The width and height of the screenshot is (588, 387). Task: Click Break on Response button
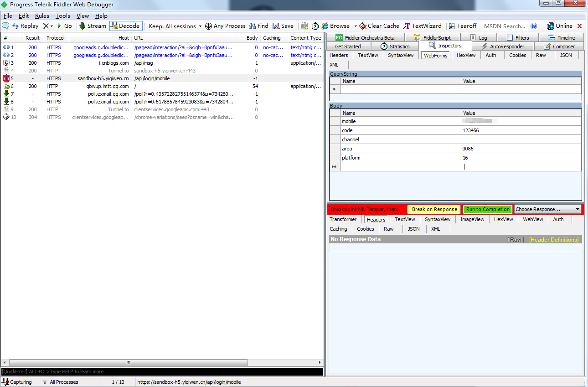tap(434, 209)
